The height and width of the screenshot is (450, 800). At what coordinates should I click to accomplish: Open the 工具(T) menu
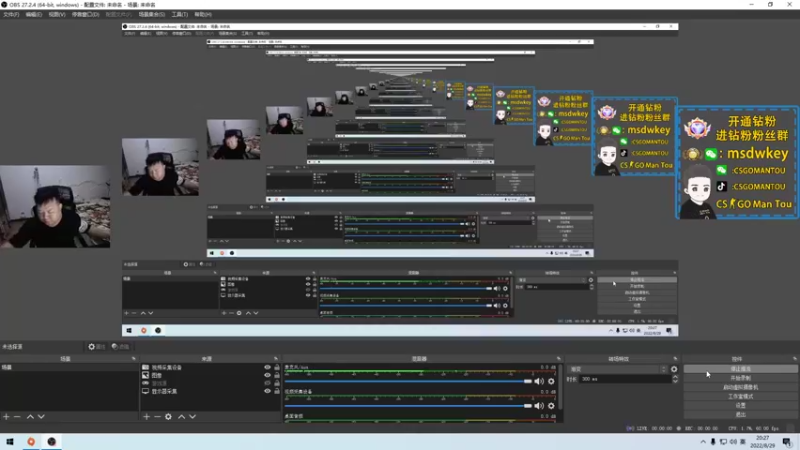pos(180,14)
